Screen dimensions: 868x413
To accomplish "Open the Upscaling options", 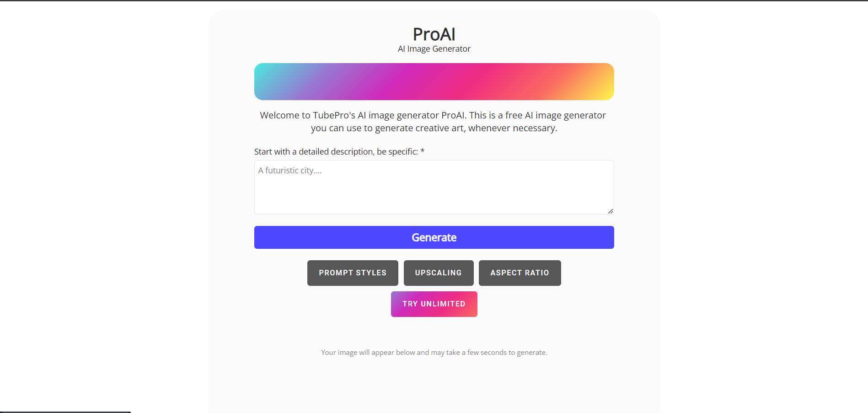I will 438,273.
